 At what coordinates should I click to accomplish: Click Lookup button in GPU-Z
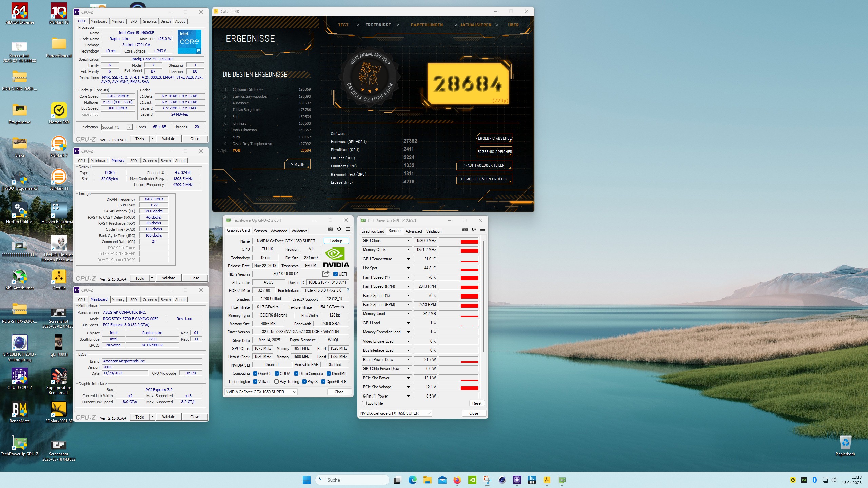pyautogui.click(x=336, y=241)
